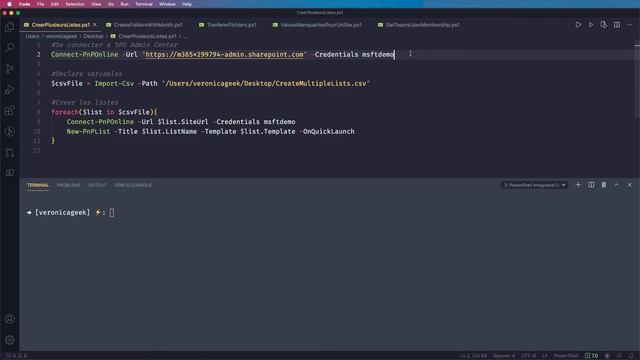Open the Search view in activity bar

point(9,48)
